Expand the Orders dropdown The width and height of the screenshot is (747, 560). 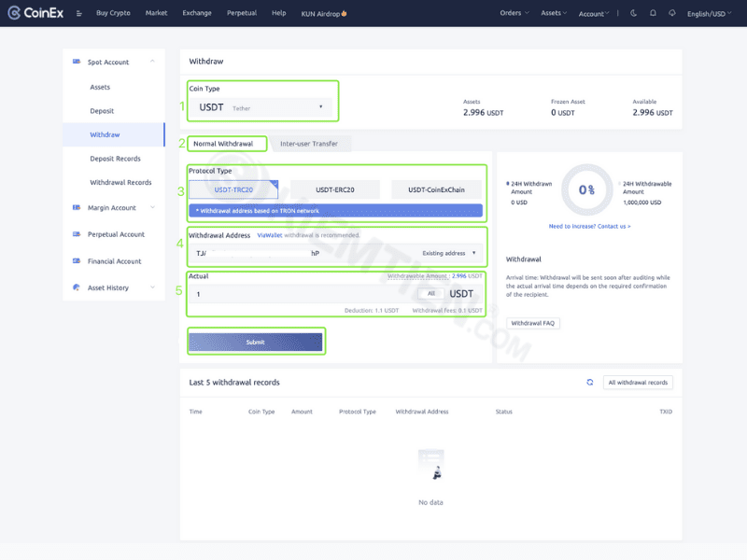tap(514, 13)
